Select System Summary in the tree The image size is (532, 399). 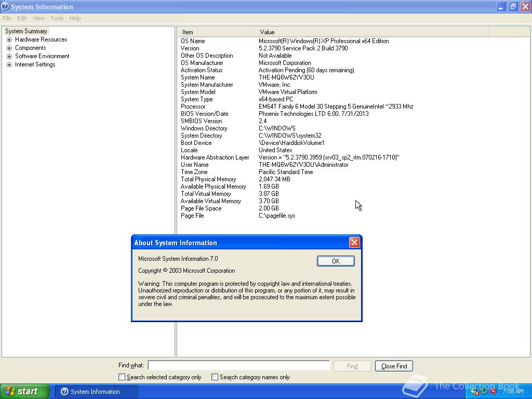click(26, 31)
